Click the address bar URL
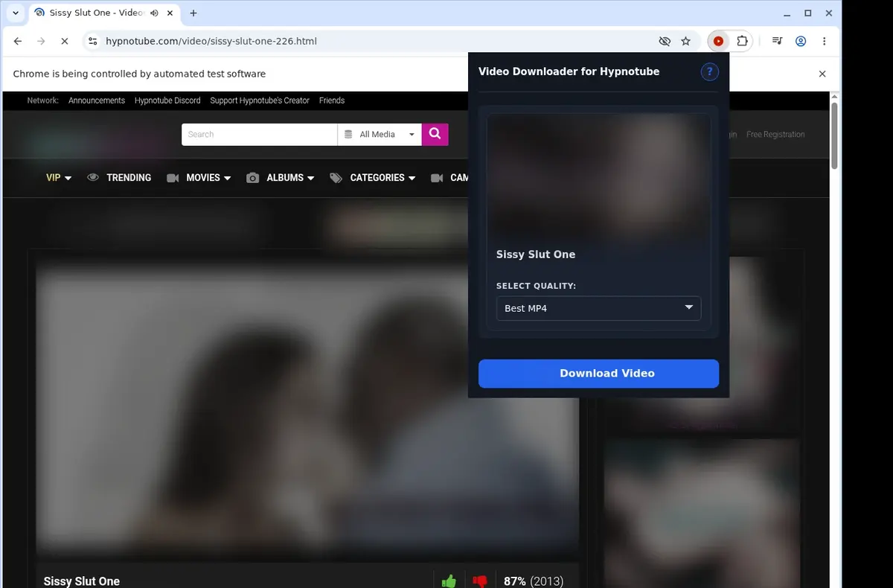Image resolution: width=893 pixels, height=588 pixels. pyautogui.click(x=211, y=42)
